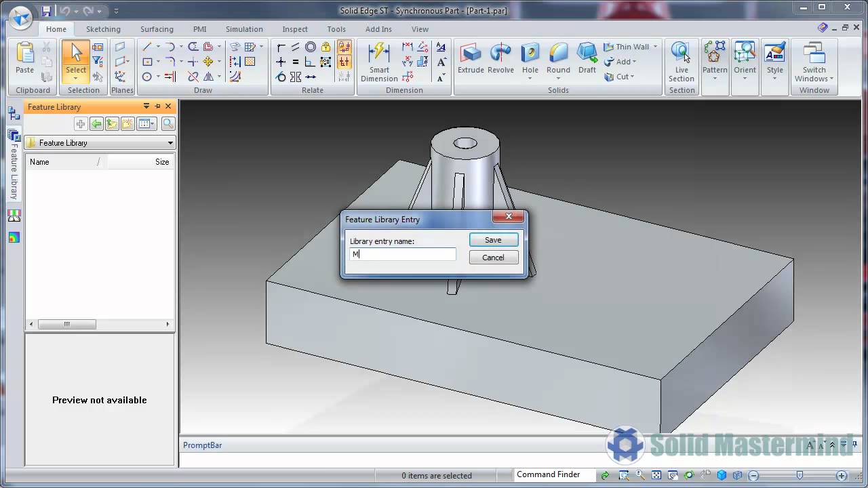This screenshot has width=868, height=488.
Task: Click the Solid Edge application button
Action: [x=20, y=17]
